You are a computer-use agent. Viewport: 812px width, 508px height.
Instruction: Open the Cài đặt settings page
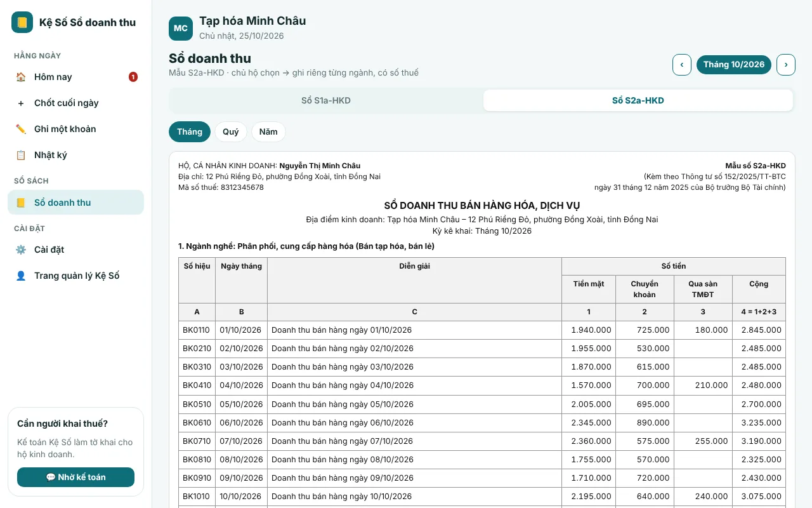tap(76, 250)
